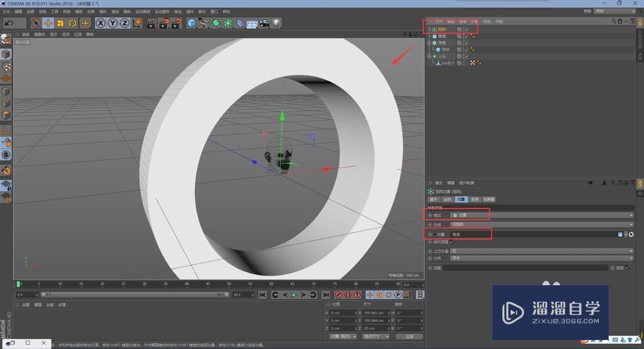Click the Record Active Objects red button
This screenshot has height=349, width=644.
[339, 295]
